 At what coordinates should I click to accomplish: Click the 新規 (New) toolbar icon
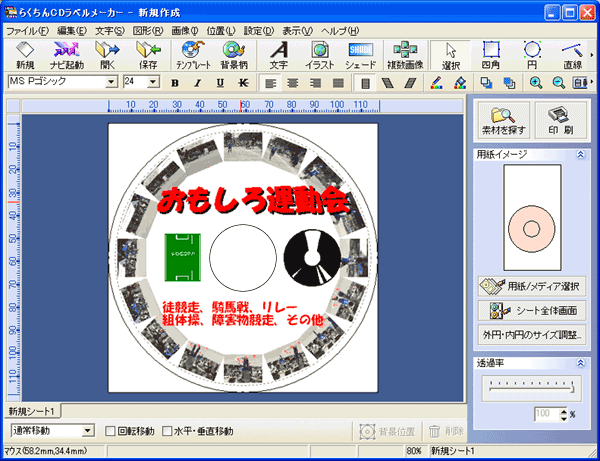25,54
